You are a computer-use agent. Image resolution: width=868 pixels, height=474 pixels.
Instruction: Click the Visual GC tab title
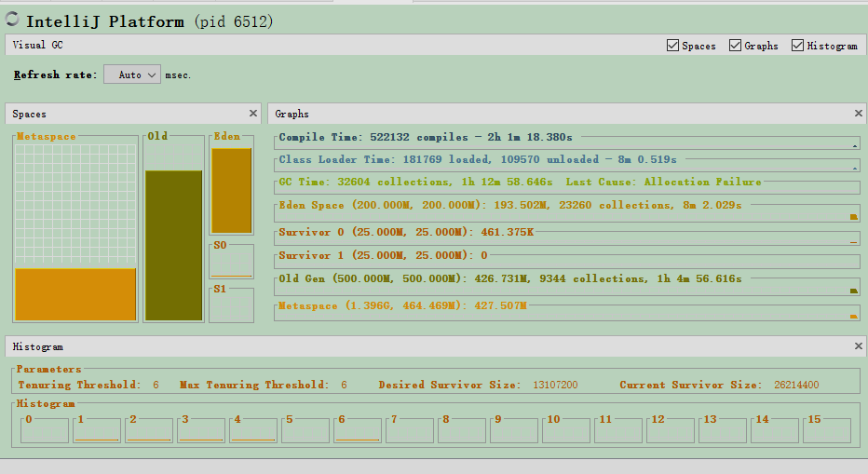[37, 45]
